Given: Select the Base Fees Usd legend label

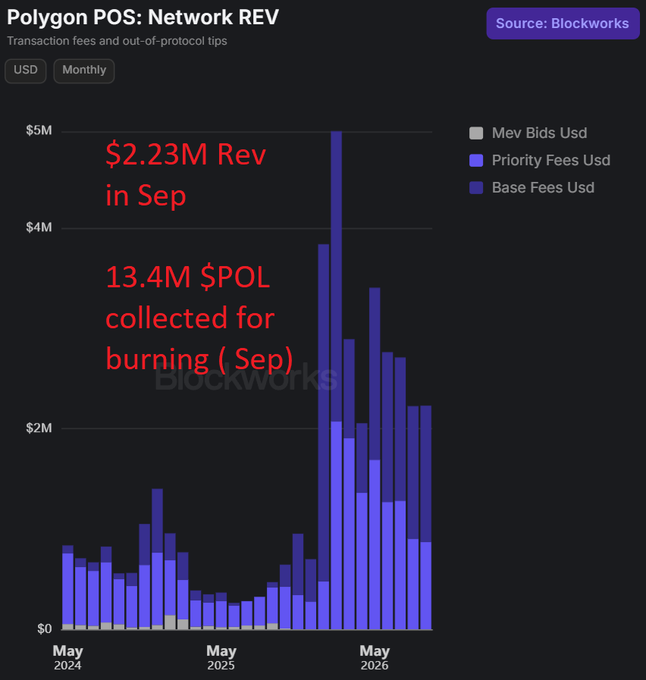Looking at the screenshot, I should click(543, 188).
